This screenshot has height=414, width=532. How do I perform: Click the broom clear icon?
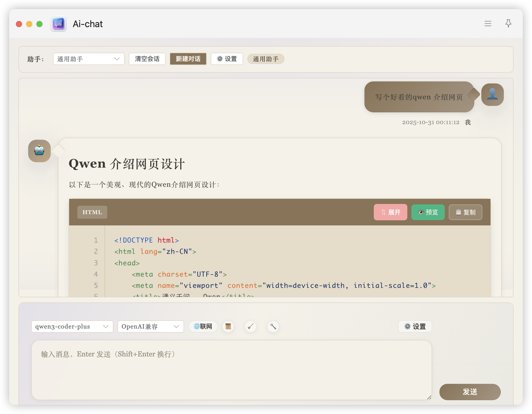[x=250, y=326]
